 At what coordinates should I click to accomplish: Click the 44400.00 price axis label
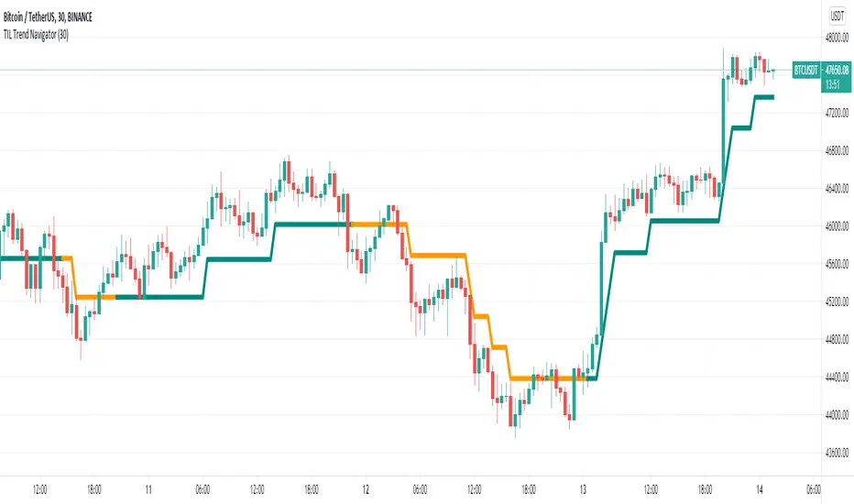835,378
